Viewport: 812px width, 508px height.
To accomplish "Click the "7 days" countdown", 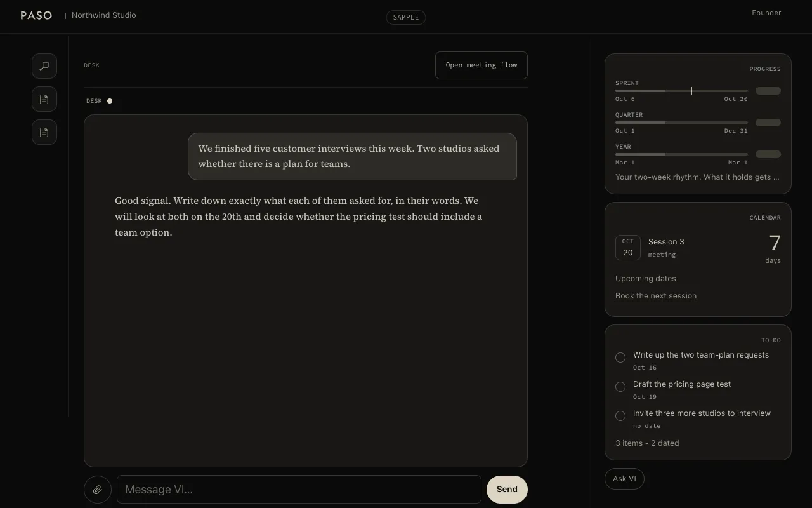I will [x=773, y=248].
